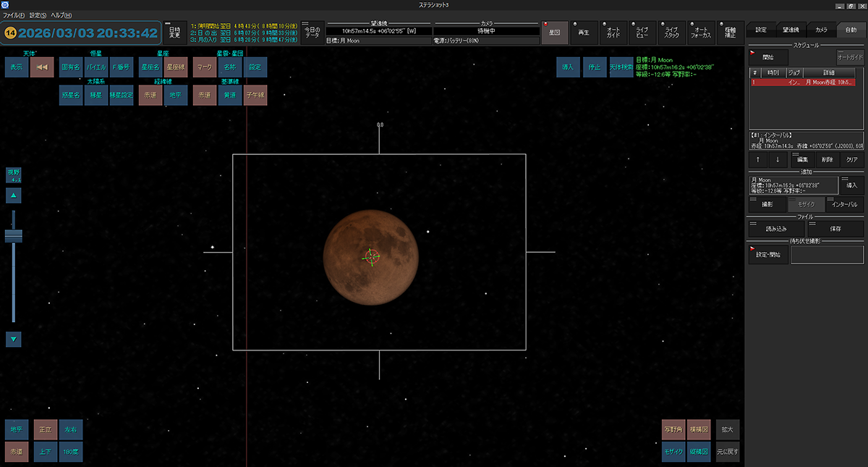Toggle 星座線 constellation lines display
This screenshot has width=868, height=467.
(x=175, y=67)
